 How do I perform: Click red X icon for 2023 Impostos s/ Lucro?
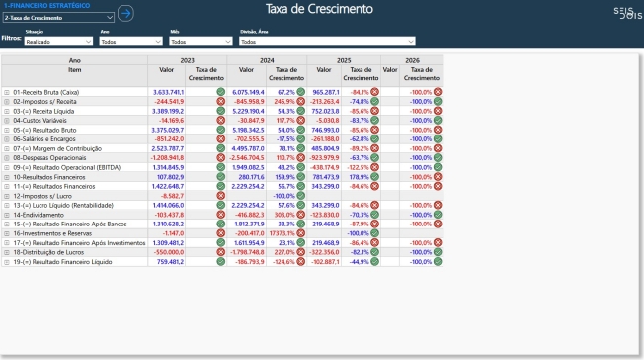click(x=221, y=196)
